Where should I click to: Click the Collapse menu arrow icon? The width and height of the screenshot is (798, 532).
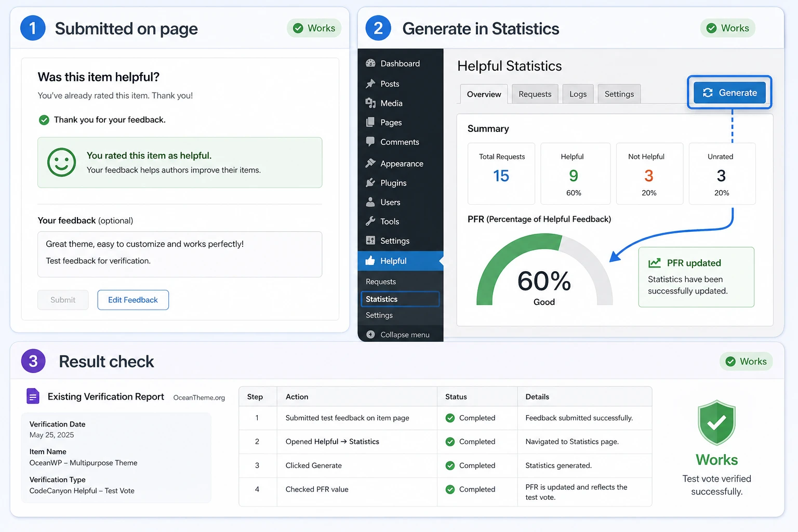click(x=370, y=335)
